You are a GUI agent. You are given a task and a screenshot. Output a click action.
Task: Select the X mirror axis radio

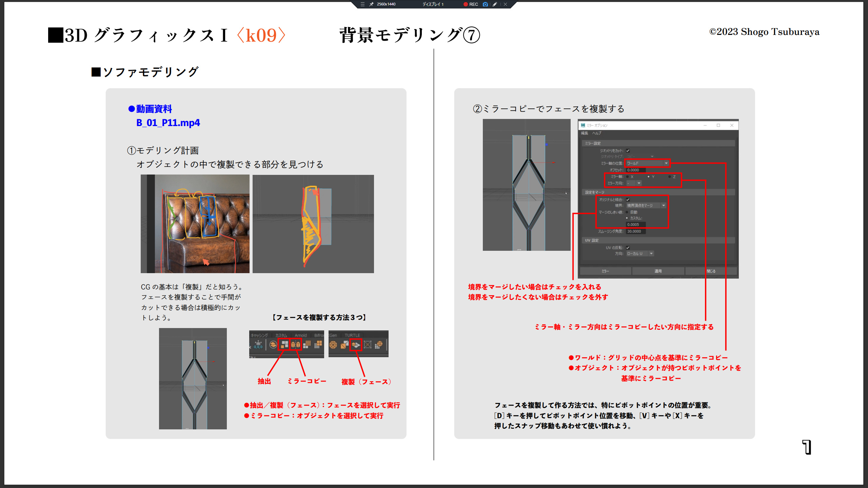[x=628, y=177]
